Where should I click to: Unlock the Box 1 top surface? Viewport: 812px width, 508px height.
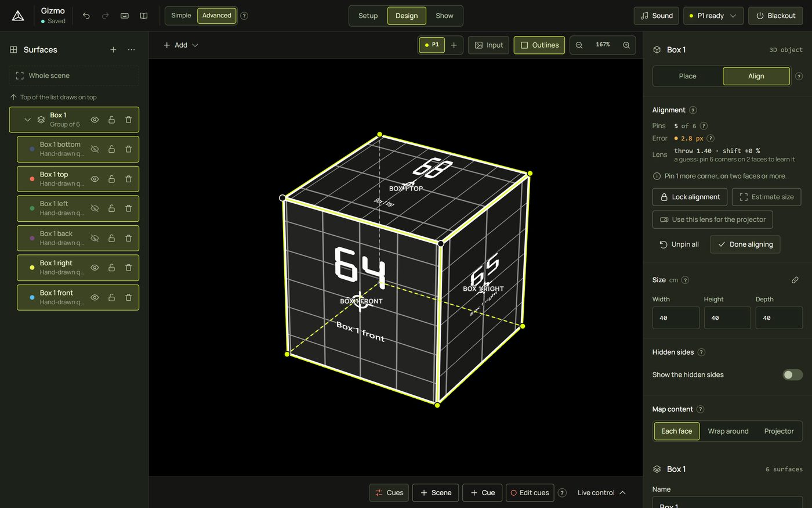click(x=111, y=179)
